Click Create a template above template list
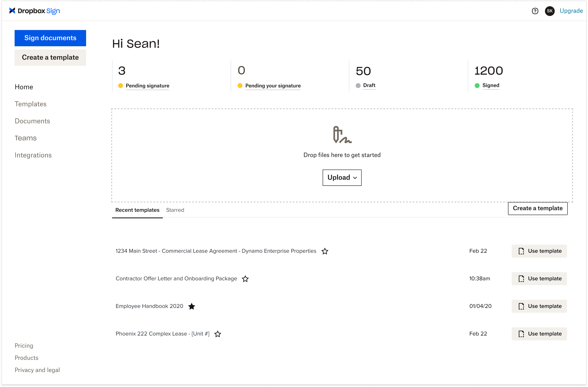The width and height of the screenshot is (588, 387). coord(537,208)
